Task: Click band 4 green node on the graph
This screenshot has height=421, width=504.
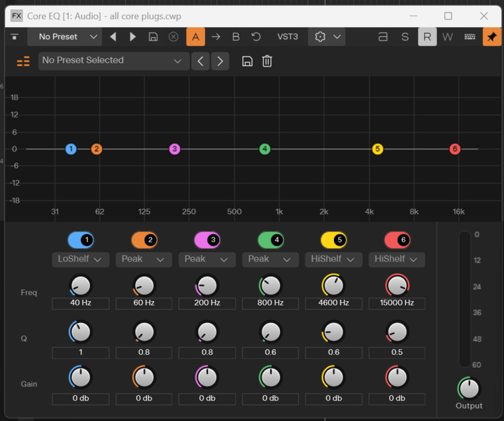Action: [x=265, y=149]
